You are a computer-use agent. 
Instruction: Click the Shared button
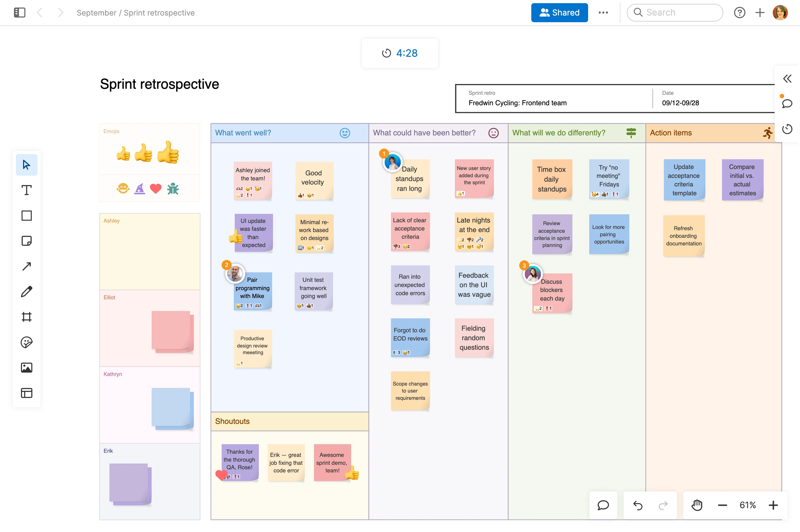coord(559,13)
